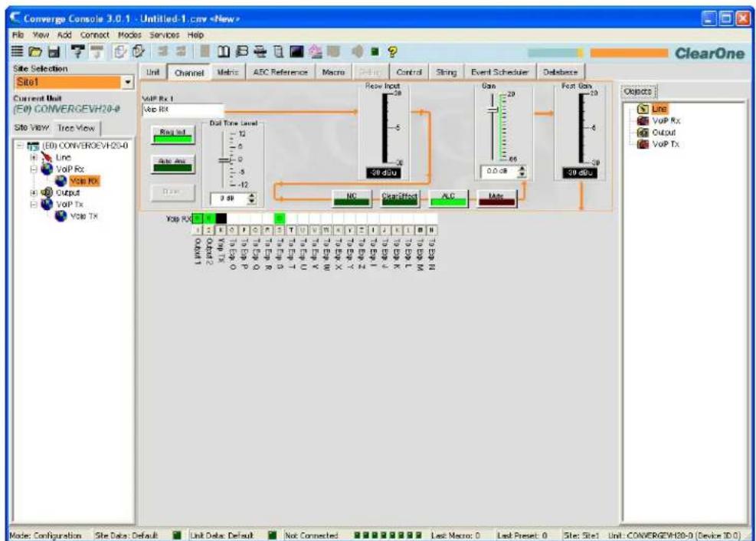Switch to the Unit tab
Image resolution: width=756 pixels, height=541 pixels.
pos(153,72)
